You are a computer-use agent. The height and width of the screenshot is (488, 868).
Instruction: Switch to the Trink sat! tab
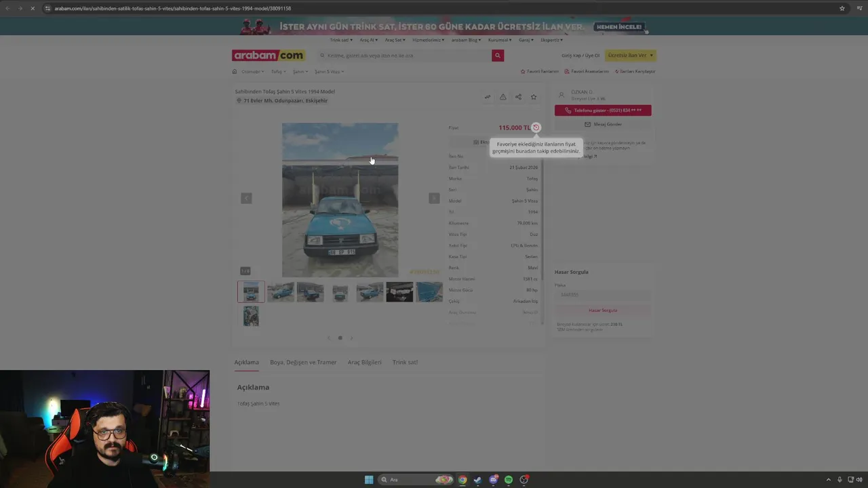pyautogui.click(x=405, y=362)
